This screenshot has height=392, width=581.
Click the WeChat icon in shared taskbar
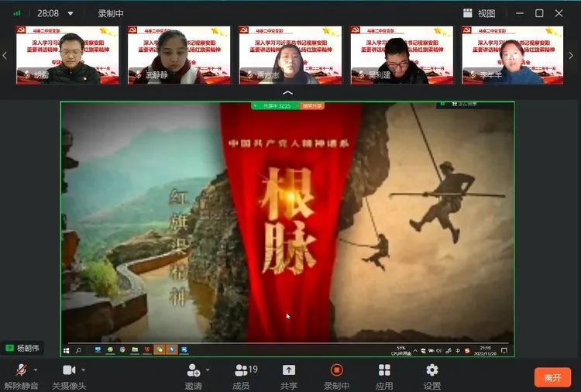160,349
